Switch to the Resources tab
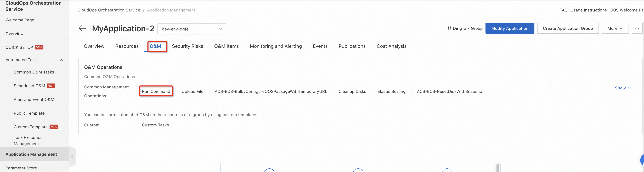The image size is (644, 172). tap(127, 46)
